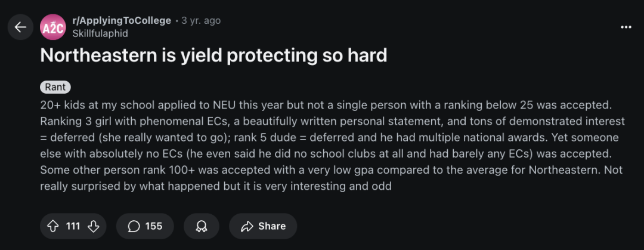Open the three-dot post options menu
The image size is (644, 250).
[x=626, y=27]
